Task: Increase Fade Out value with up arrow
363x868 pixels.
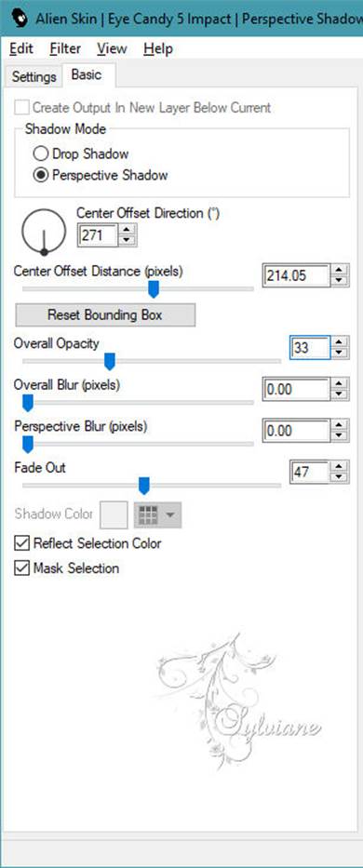Action: (339, 466)
